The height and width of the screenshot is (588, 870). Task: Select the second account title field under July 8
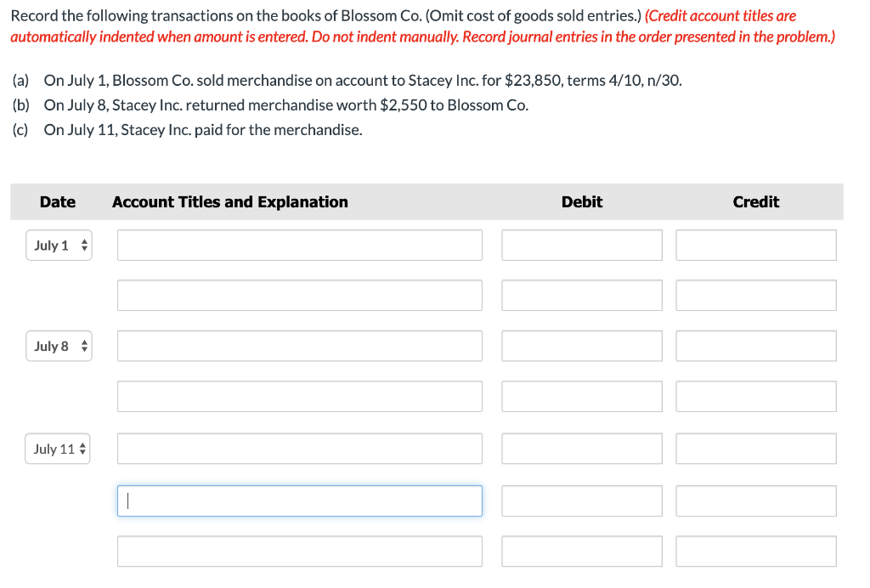[299, 396]
